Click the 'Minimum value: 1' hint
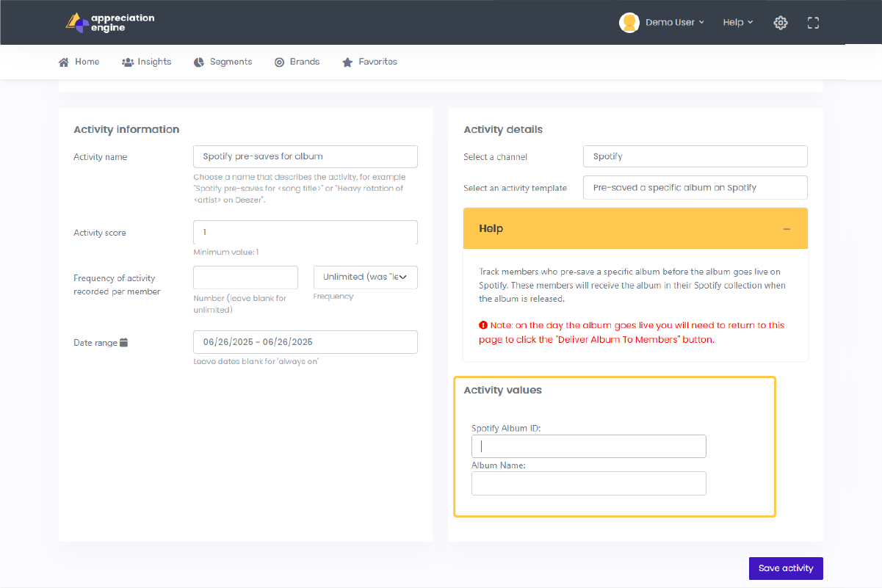This screenshot has height=588, width=882. click(x=226, y=252)
